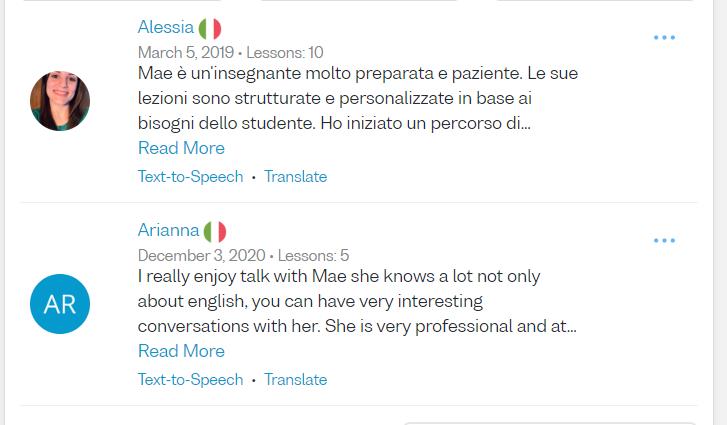Open Alessia's profile via her name
This screenshot has width=727, height=425.
click(166, 28)
